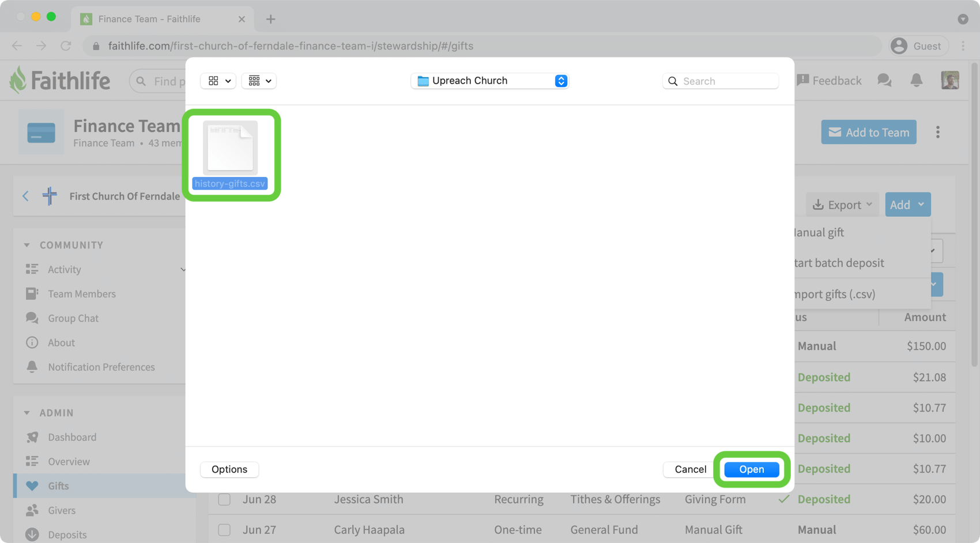This screenshot has width=980, height=543.
Task: Open the browser three-dot menu
Action: coord(963,46)
